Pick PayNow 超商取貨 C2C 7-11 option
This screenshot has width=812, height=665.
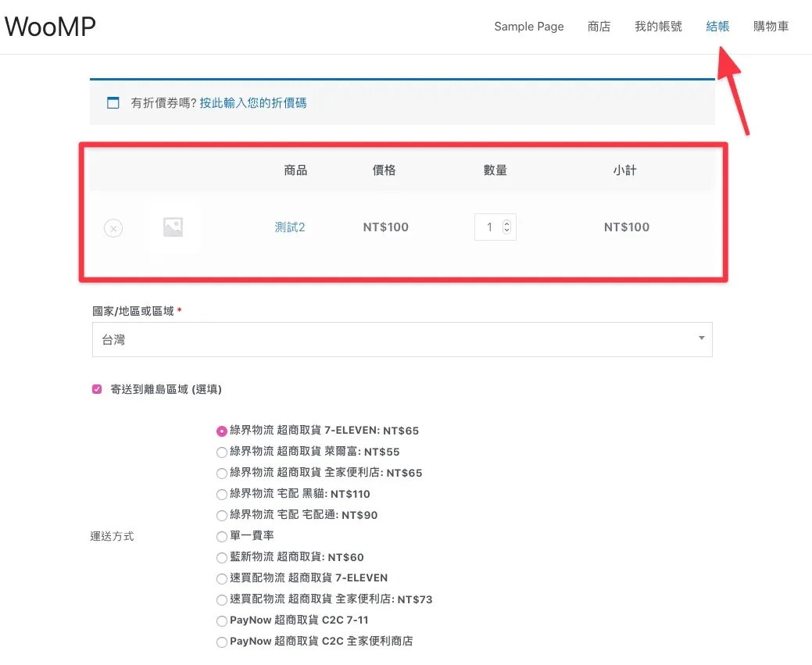(x=221, y=620)
